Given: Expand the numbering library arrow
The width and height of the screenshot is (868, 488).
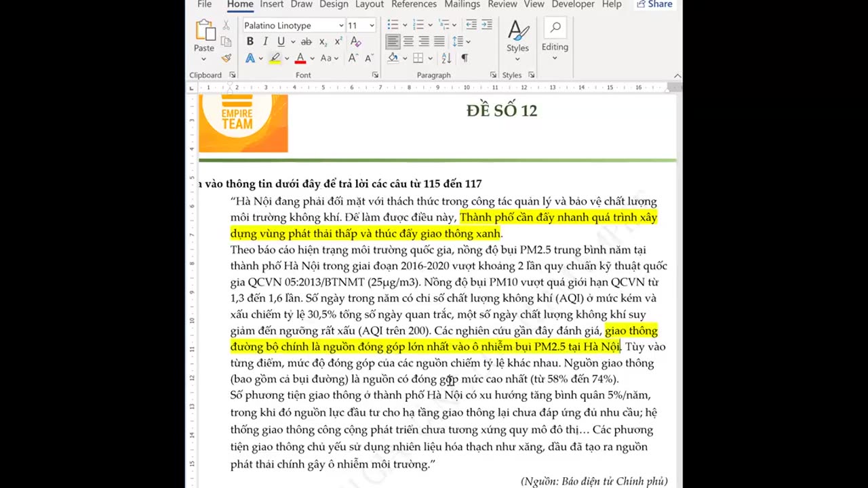Looking at the screenshot, I should tap(430, 25).
